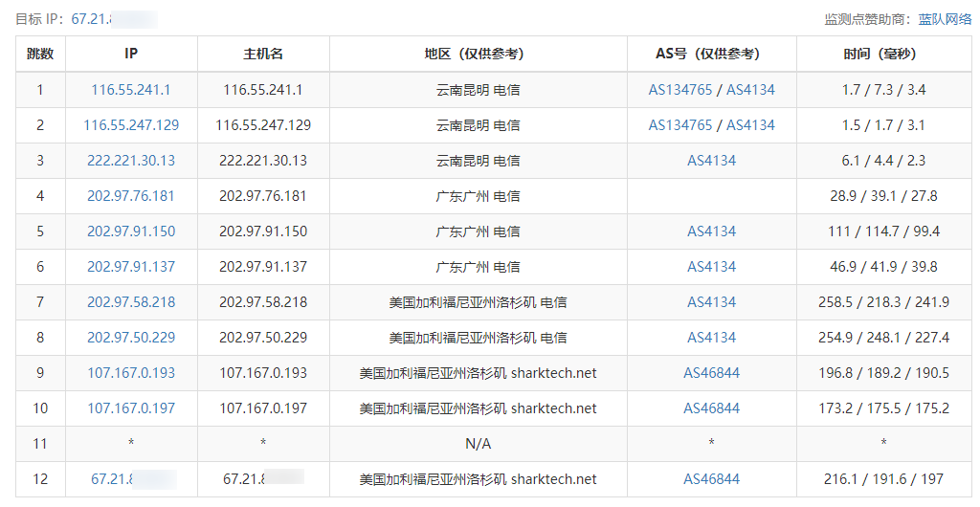Click the 跳数 column header

point(40,54)
